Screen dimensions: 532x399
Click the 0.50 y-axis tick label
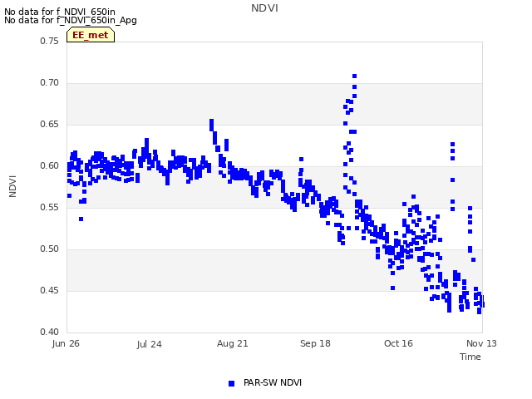click(x=50, y=249)
